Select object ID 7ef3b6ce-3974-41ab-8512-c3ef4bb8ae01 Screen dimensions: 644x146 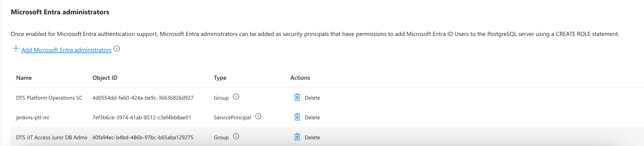click(x=142, y=118)
